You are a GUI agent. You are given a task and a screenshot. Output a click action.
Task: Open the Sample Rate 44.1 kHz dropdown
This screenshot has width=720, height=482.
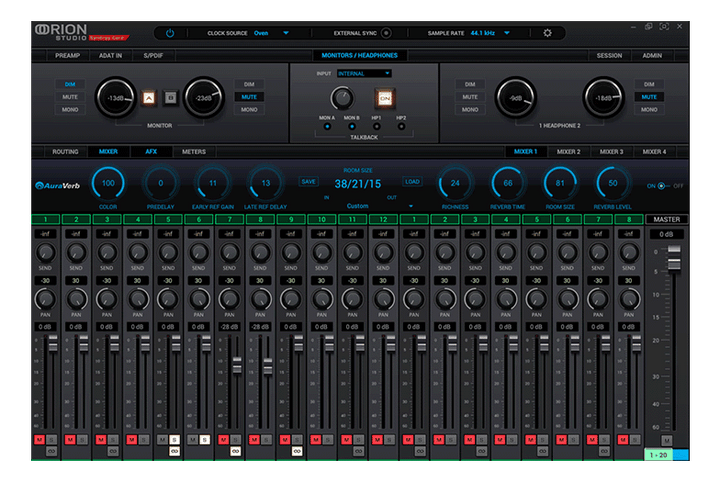(x=490, y=33)
